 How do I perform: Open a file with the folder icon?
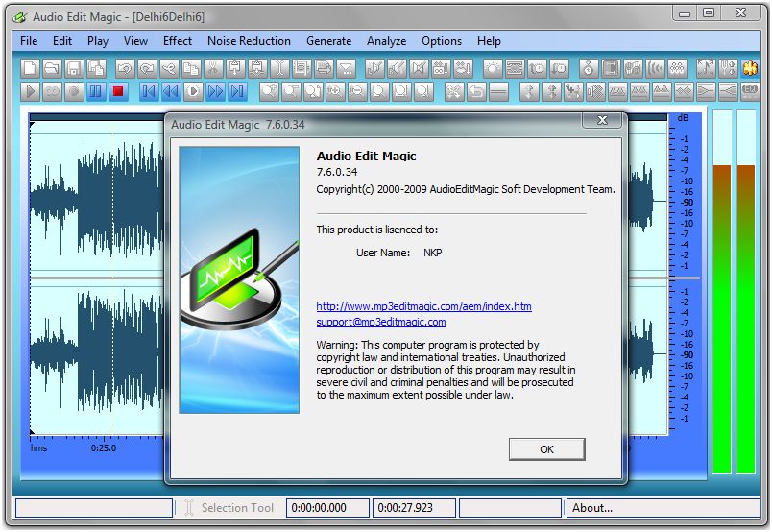tap(52, 68)
